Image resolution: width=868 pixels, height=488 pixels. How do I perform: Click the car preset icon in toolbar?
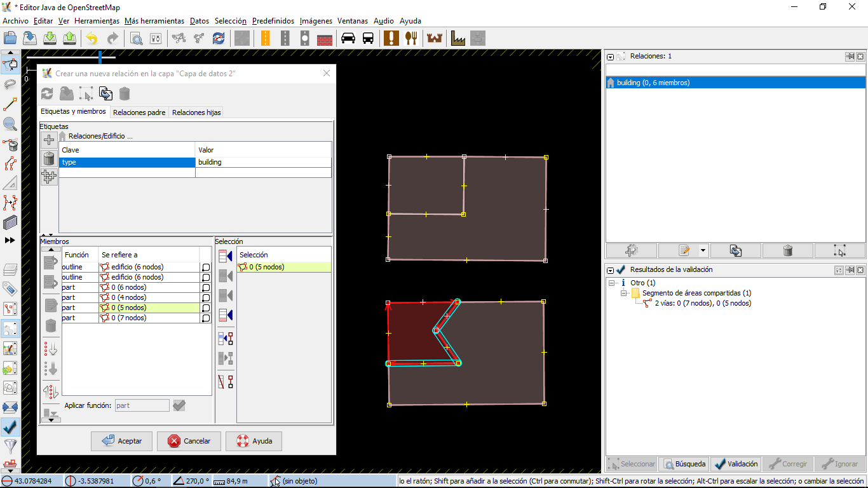click(x=348, y=39)
